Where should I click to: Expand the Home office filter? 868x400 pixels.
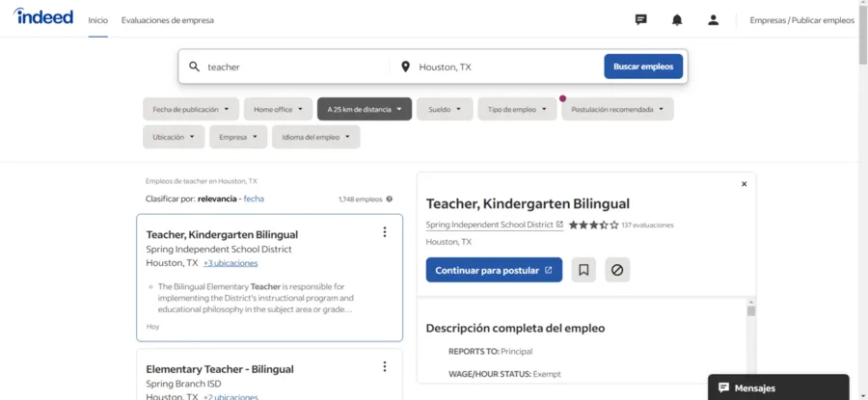click(278, 110)
